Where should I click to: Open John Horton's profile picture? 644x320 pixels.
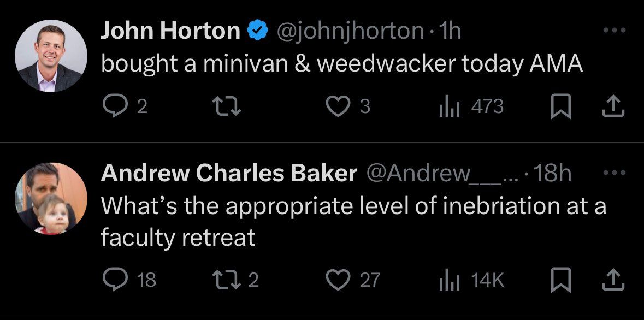pos(51,56)
